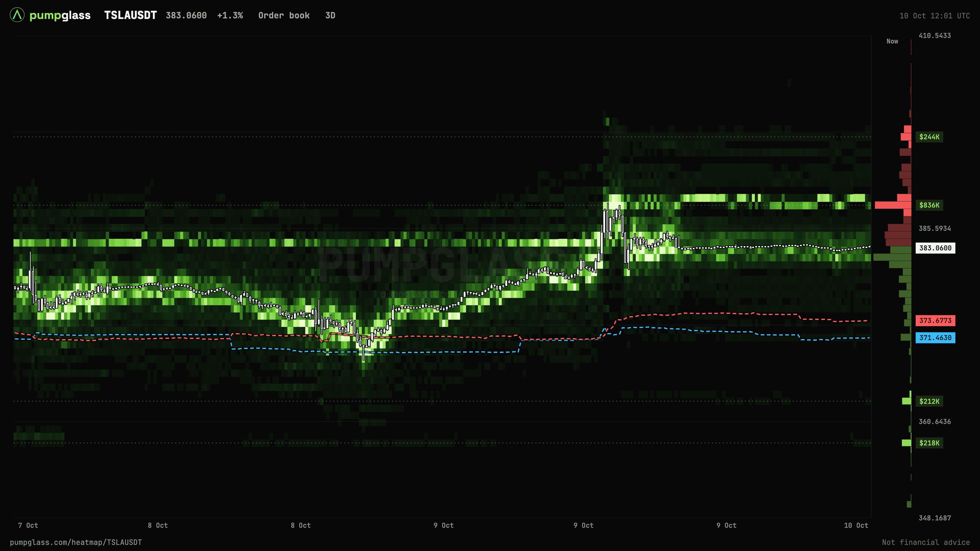Click the $244K ask wall label
Viewport: 980px width, 551px height.
click(x=929, y=137)
